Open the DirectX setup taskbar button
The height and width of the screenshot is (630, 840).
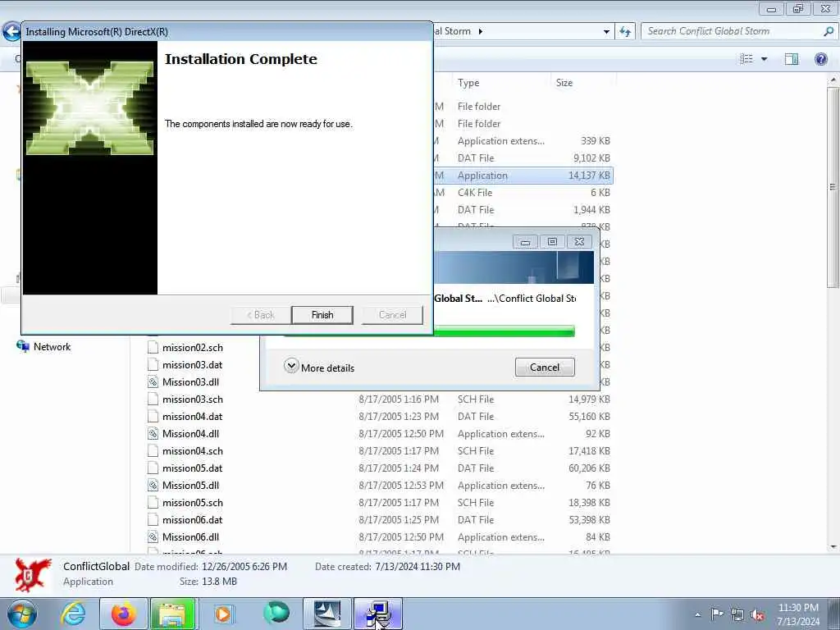tap(377, 614)
